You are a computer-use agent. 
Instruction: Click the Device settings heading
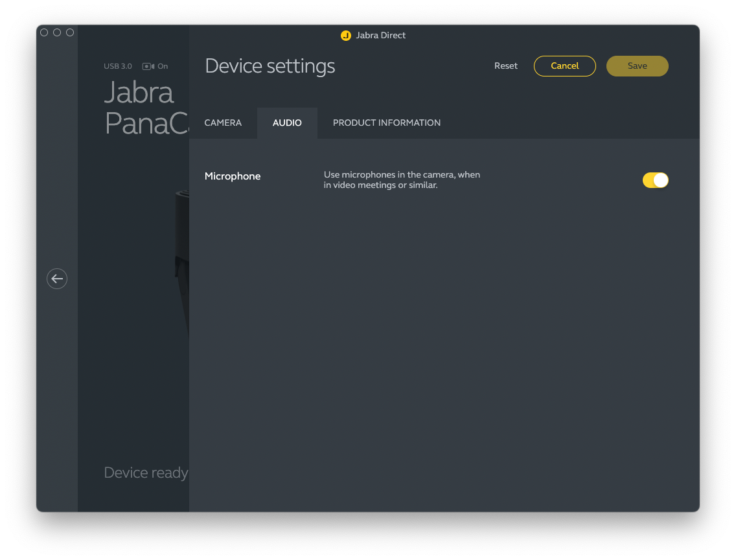(270, 66)
